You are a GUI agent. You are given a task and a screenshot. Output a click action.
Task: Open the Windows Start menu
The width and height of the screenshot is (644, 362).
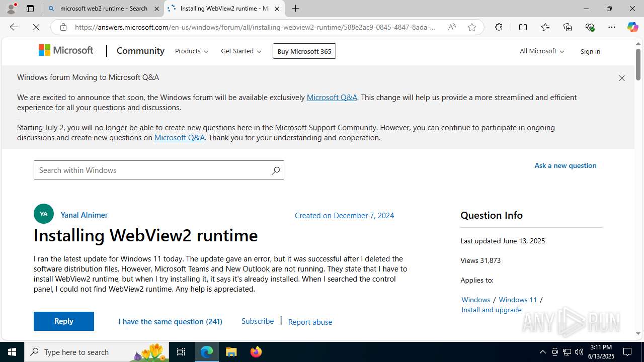tap(12, 352)
